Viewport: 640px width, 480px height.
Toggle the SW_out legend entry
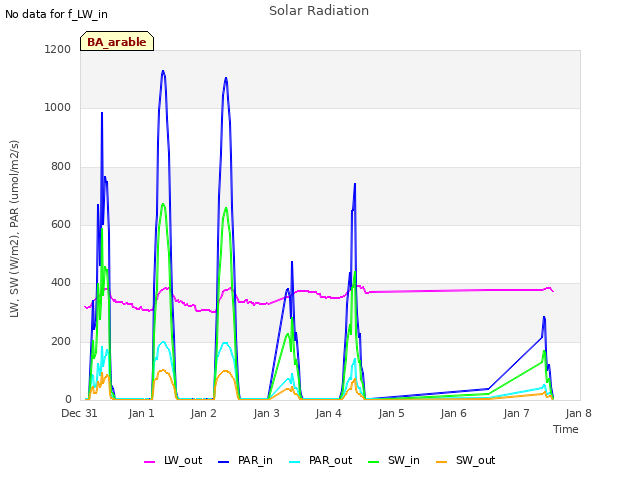[x=466, y=460]
